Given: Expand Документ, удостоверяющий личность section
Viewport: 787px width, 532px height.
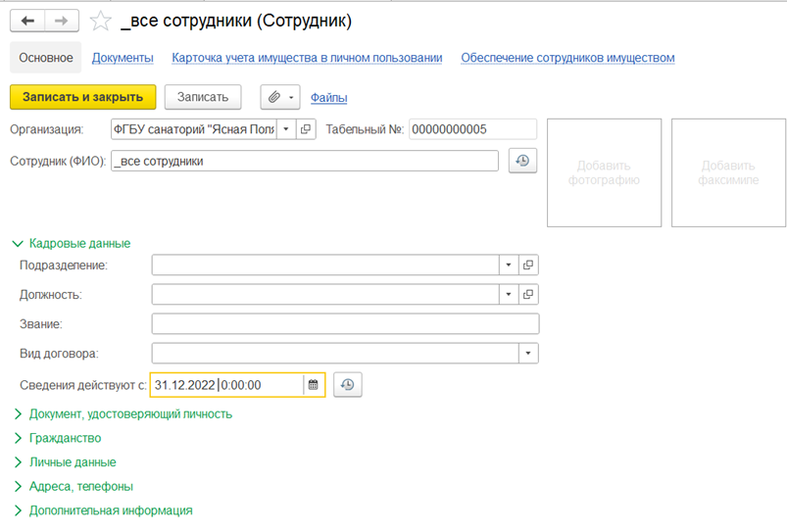Looking at the screenshot, I should pyautogui.click(x=123, y=414).
